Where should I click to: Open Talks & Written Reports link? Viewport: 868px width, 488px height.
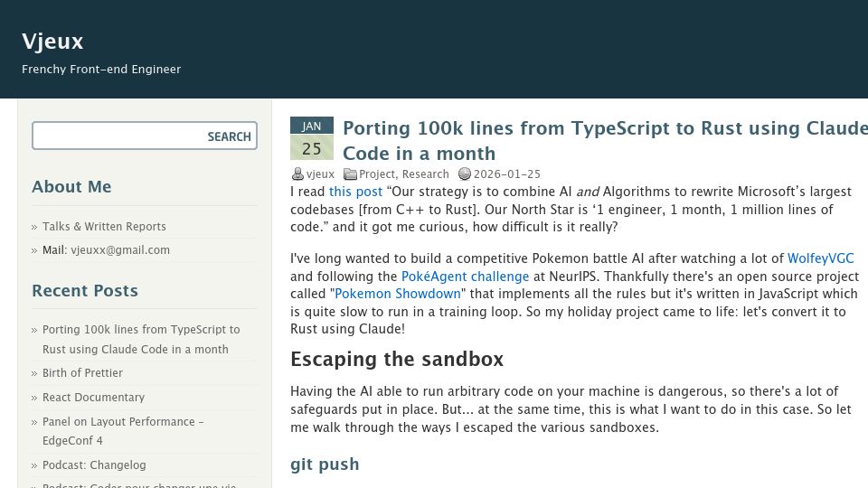[104, 226]
